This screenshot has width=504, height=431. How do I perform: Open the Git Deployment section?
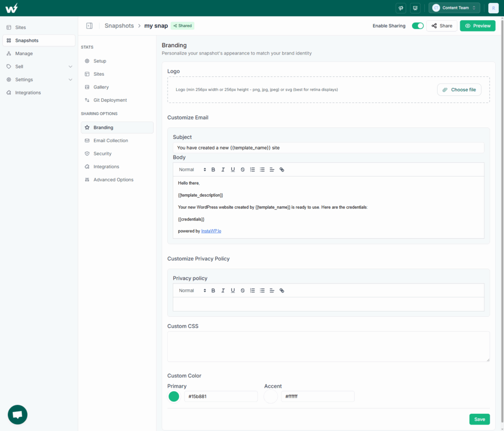pyautogui.click(x=117, y=100)
